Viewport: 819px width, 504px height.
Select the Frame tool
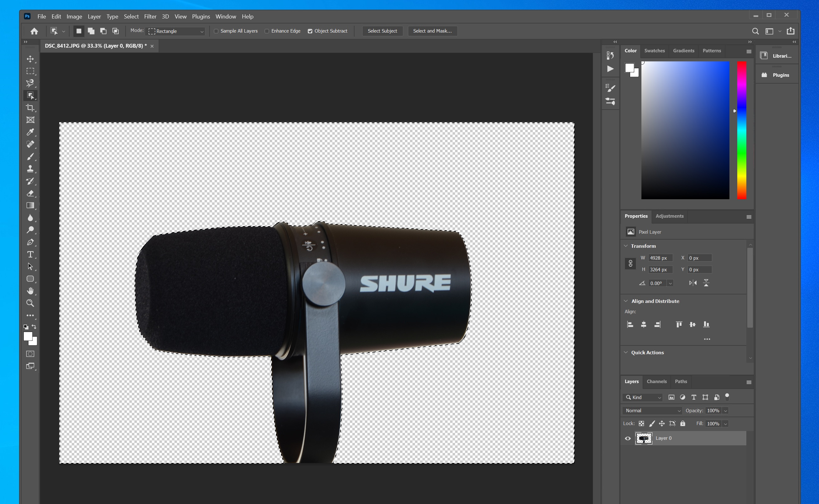[x=30, y=120]
